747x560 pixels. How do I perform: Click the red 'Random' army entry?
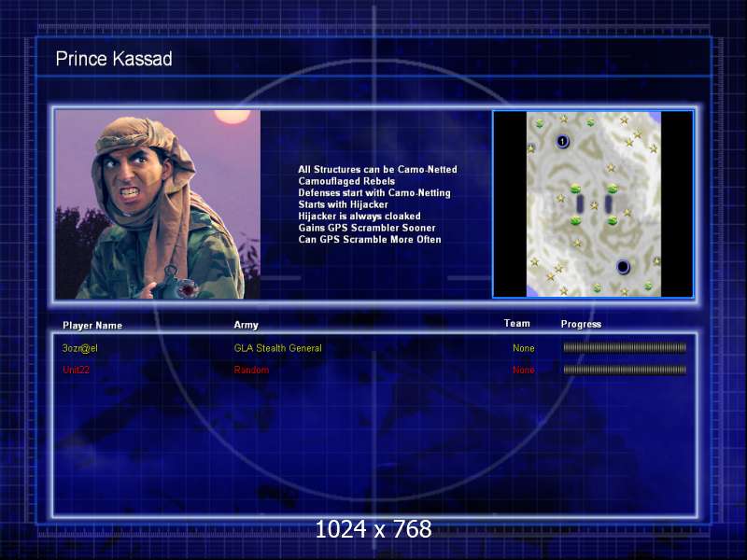pyautogui.click(x=251, y=370)
